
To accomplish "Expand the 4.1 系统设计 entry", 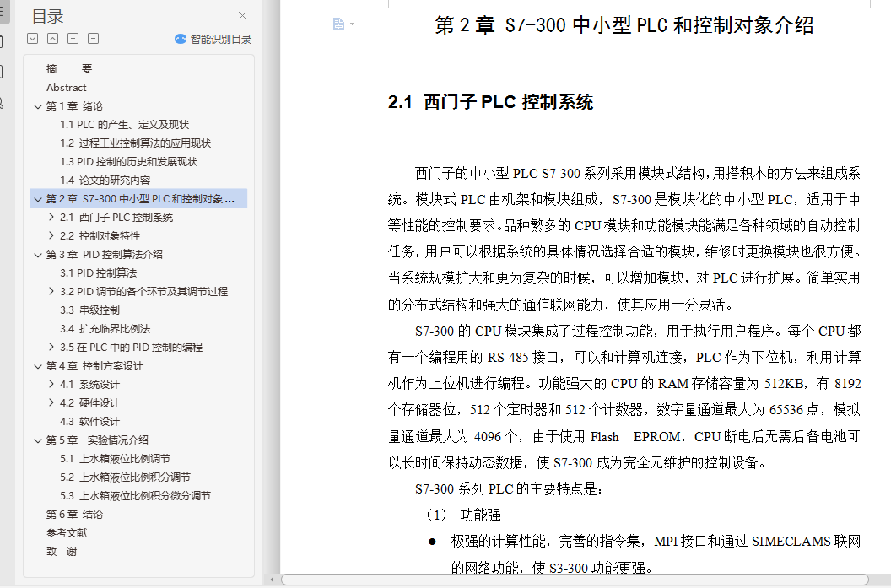I will pos(51,384).
